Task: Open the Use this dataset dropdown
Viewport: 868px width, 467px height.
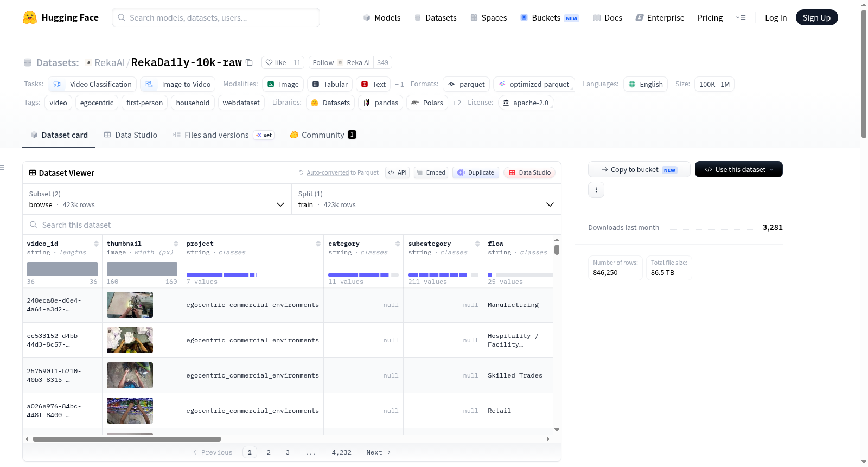Action: click(x=739, y=169)
